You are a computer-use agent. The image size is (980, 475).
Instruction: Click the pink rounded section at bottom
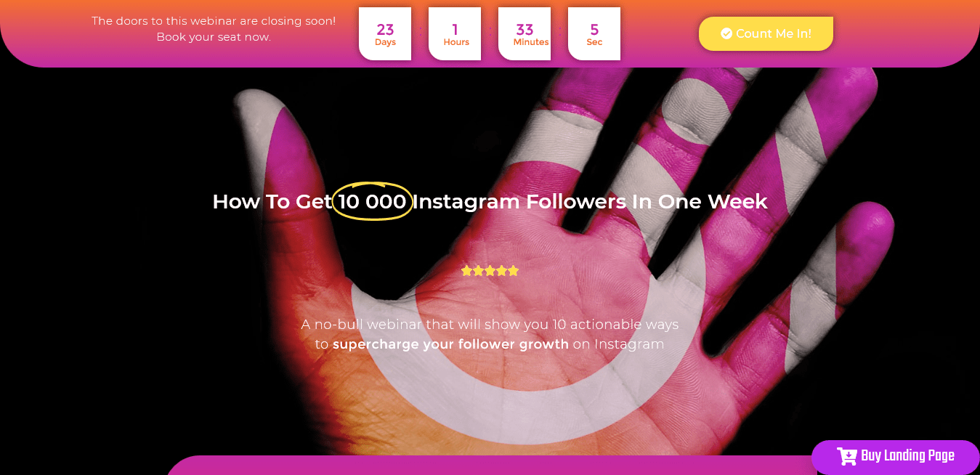[x=490, y=466]
